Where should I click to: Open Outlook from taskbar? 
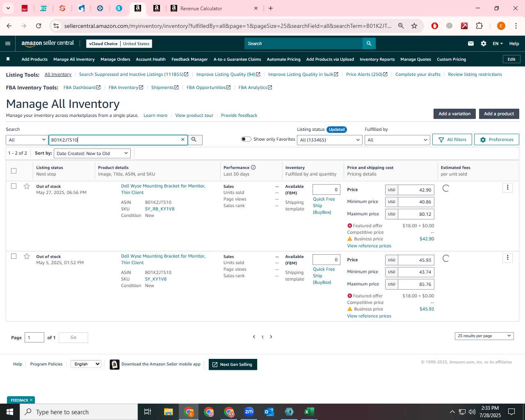pyautogui.click(x=269, y=412)
